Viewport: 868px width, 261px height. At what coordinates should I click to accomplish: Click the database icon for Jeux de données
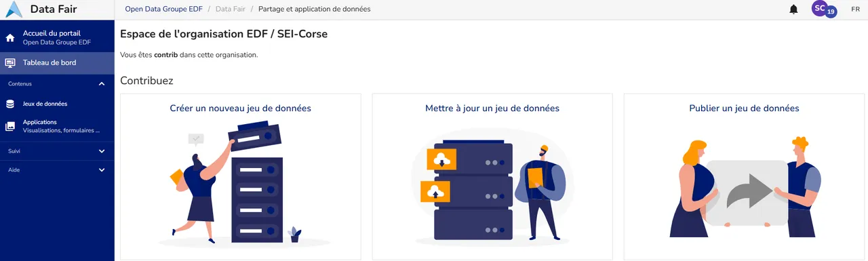coord(10,104)
